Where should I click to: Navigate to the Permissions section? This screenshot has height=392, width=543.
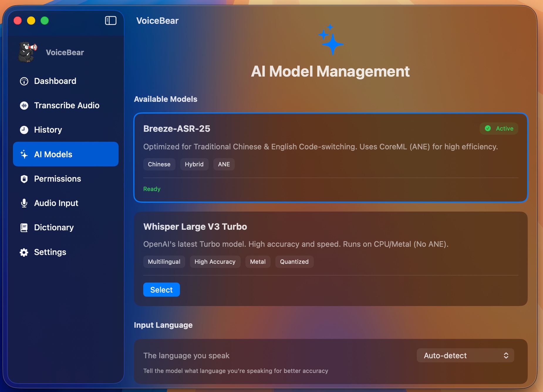(58, 179)
